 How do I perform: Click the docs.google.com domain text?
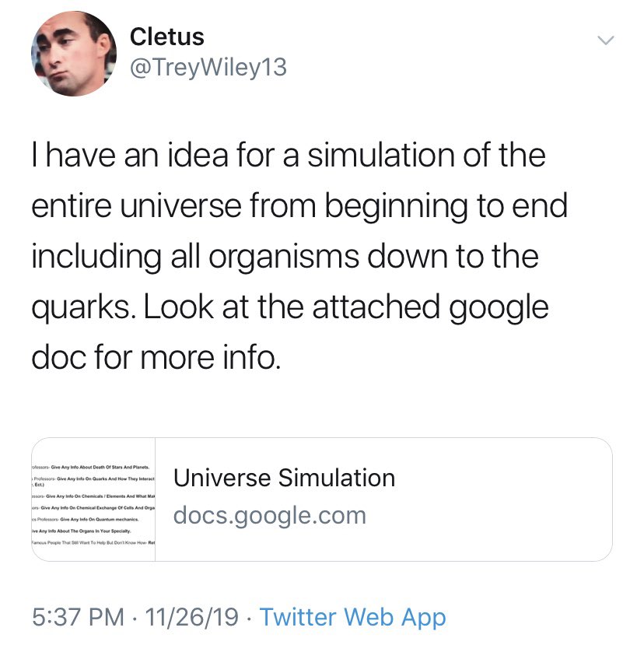pos(269,515)
